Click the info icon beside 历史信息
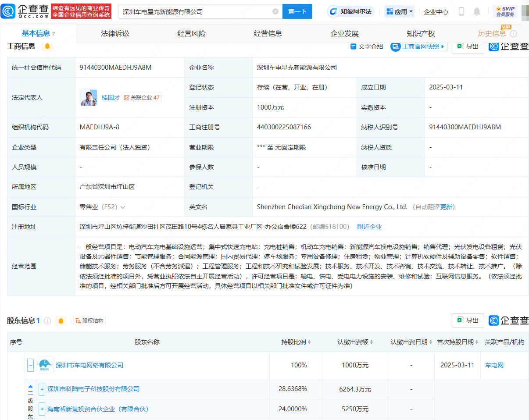This screenshot has height=420, width=529. coord(513,34)
